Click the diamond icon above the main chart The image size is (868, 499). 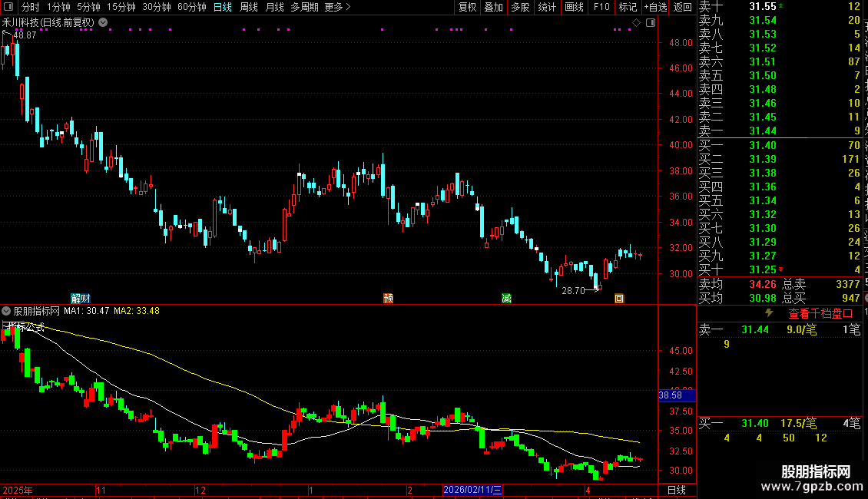coord(636,23)
